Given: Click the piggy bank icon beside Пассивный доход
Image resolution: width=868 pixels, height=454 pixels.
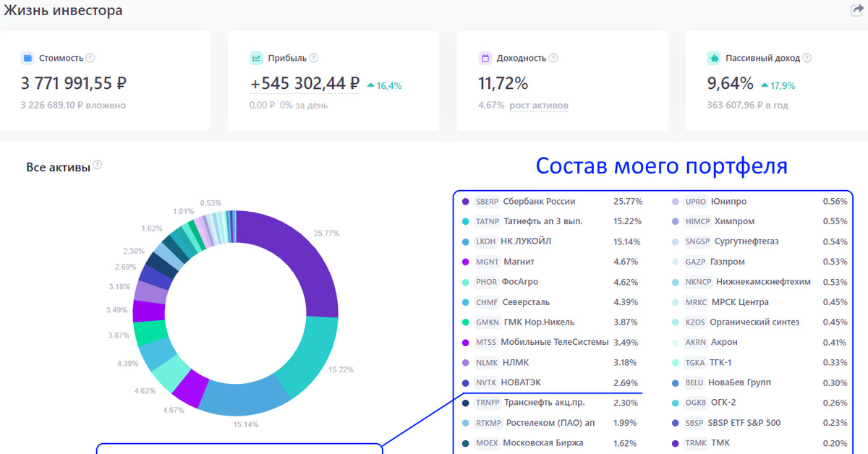Looking at the screenshot, I should tap(713, 58).
